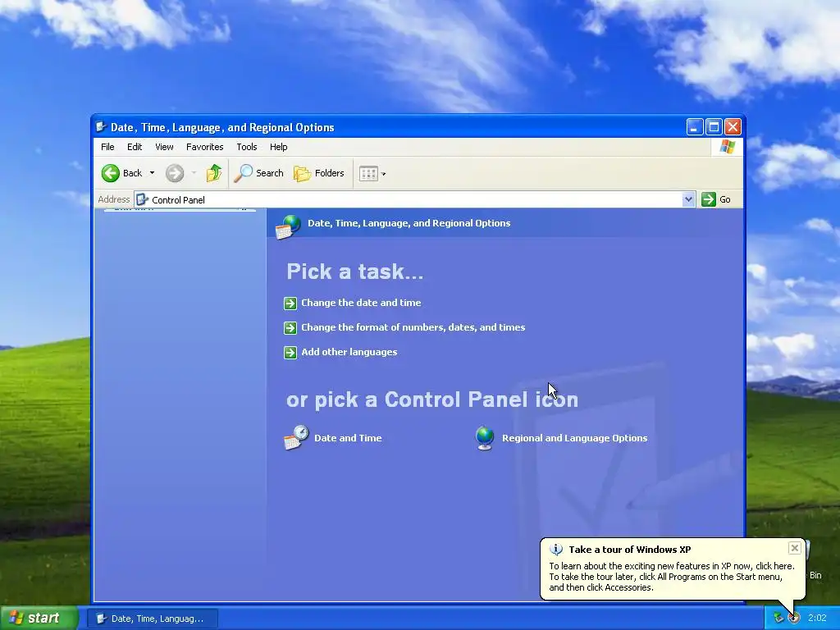The image size is (840, 630).
Task: Click the arrow icon beside Add other languages
Action: [x=290, y=353]
